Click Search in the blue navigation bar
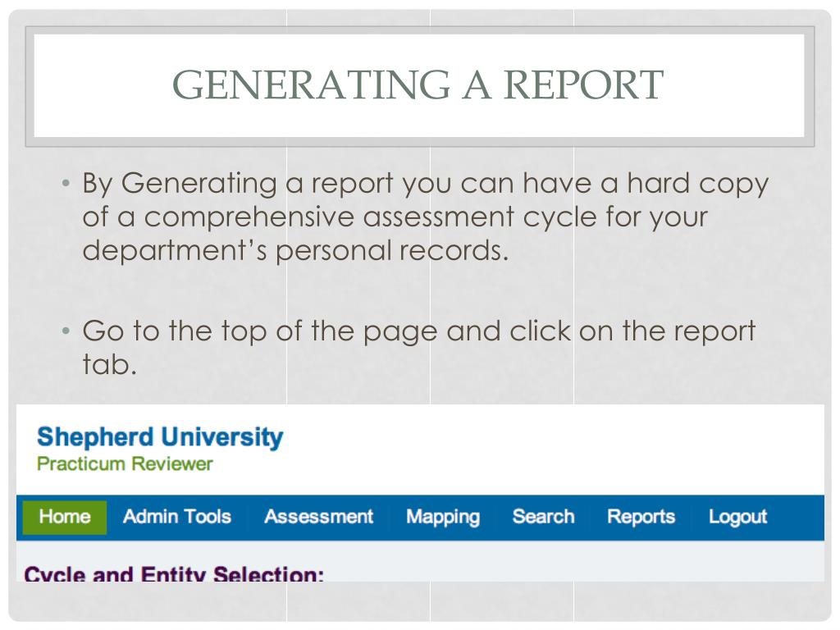Screen dimensions: 840x630 543,517
